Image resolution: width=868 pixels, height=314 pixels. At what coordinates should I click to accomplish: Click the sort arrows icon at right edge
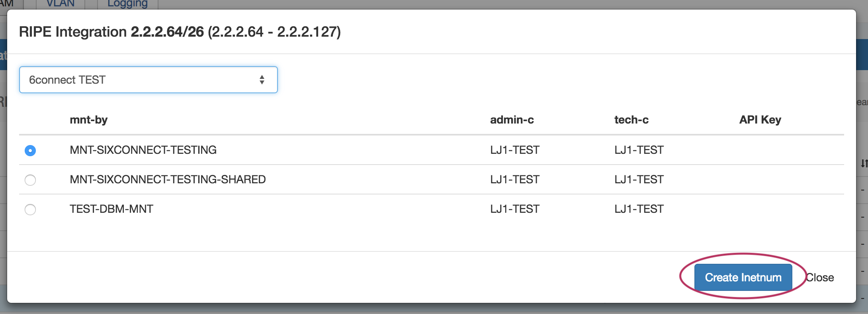(864, 163)
